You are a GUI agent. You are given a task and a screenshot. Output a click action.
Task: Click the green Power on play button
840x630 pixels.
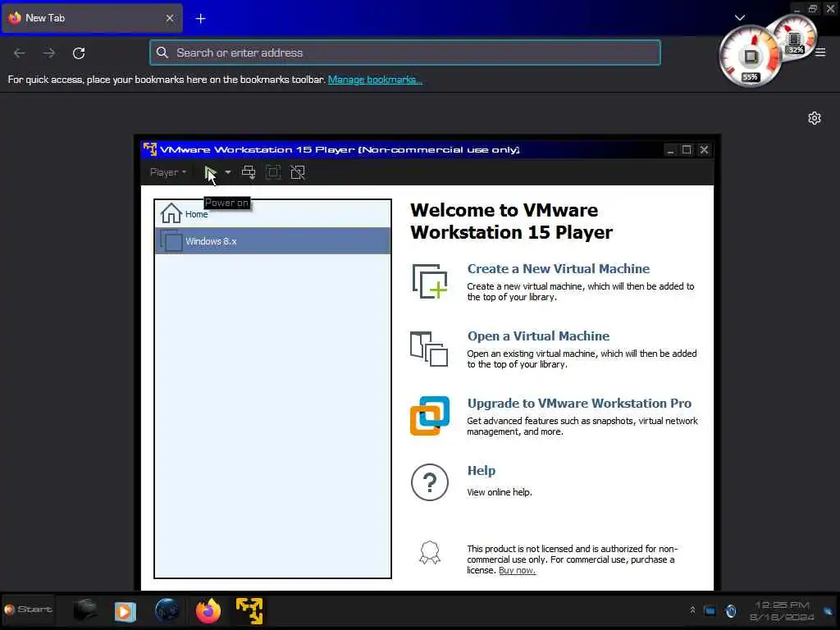(210, 172)
